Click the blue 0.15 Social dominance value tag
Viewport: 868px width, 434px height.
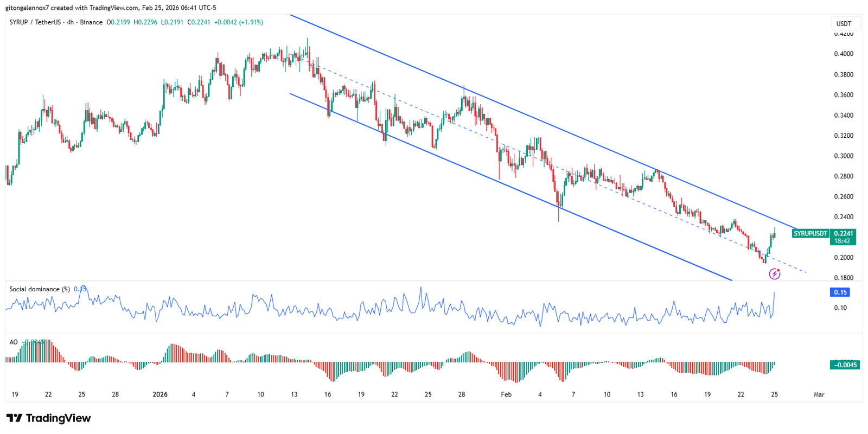[840, 292]
